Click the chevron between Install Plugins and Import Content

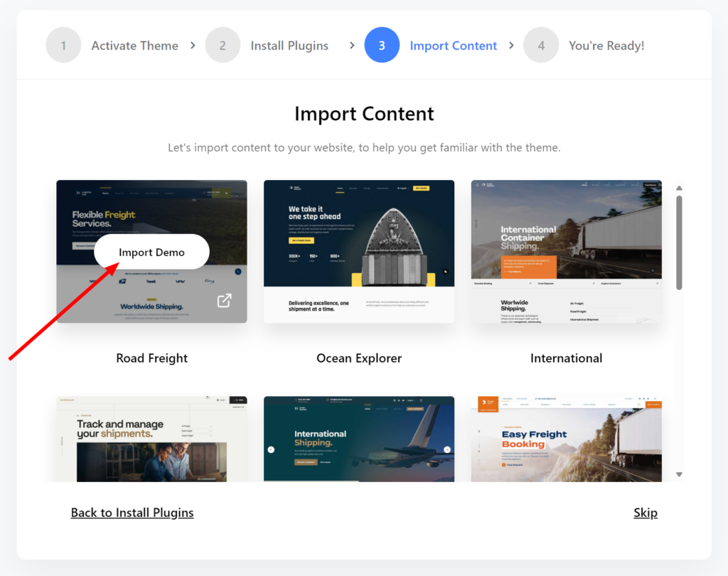(x=351, y=45)
